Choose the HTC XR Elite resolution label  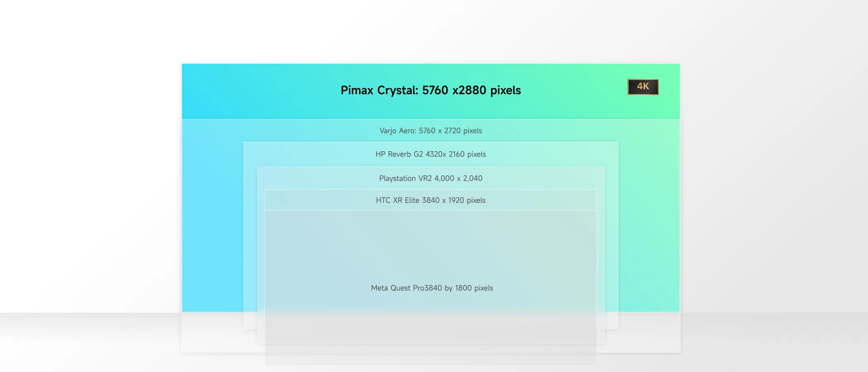[431, 200]
